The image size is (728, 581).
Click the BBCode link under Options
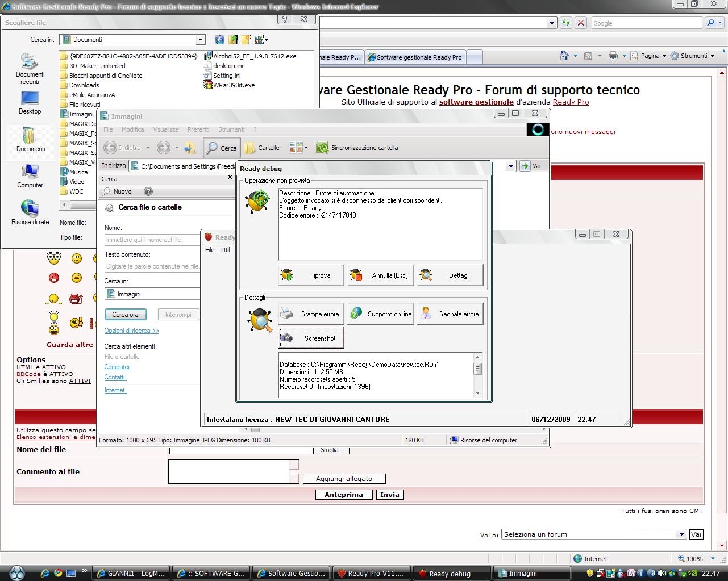tap(28, 374)
